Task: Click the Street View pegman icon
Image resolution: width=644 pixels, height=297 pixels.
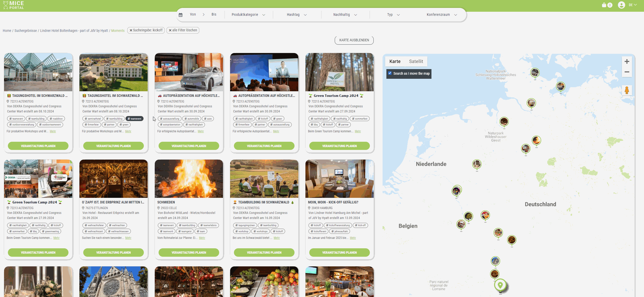Action: point(627,90)
